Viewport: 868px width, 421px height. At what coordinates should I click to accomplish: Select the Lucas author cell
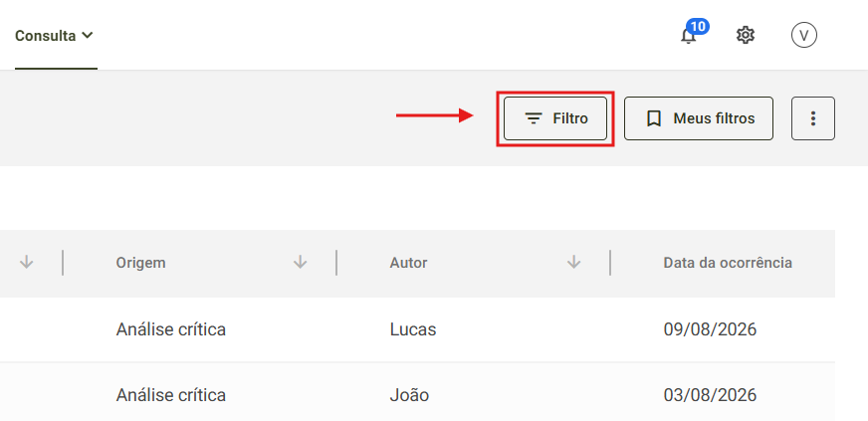413,329
